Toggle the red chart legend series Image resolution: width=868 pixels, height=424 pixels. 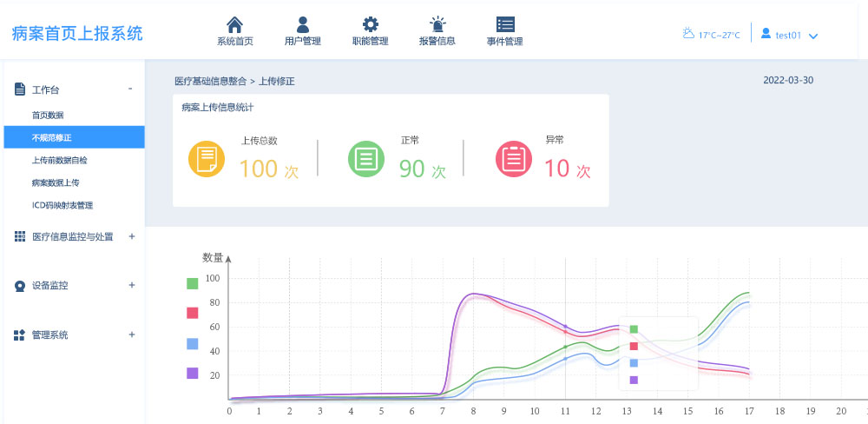(x=193, y=313)
